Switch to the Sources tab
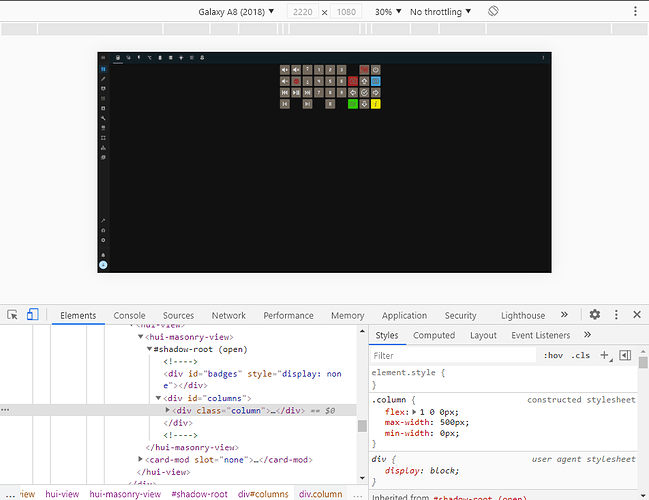 click(x=178, y=315)
